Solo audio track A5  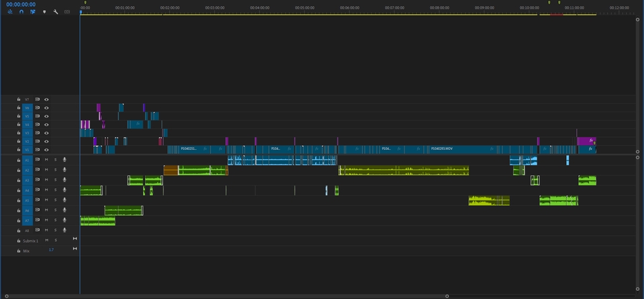pyautogui.click(x=56, y=200)
